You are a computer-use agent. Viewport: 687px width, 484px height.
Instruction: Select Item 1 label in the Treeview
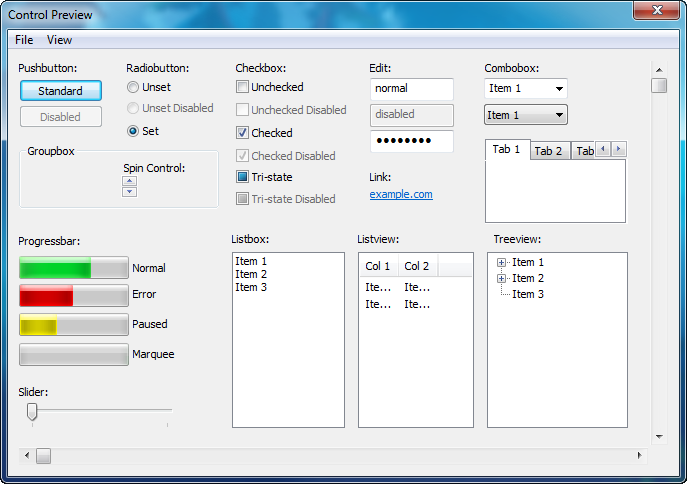pos(528,262)
